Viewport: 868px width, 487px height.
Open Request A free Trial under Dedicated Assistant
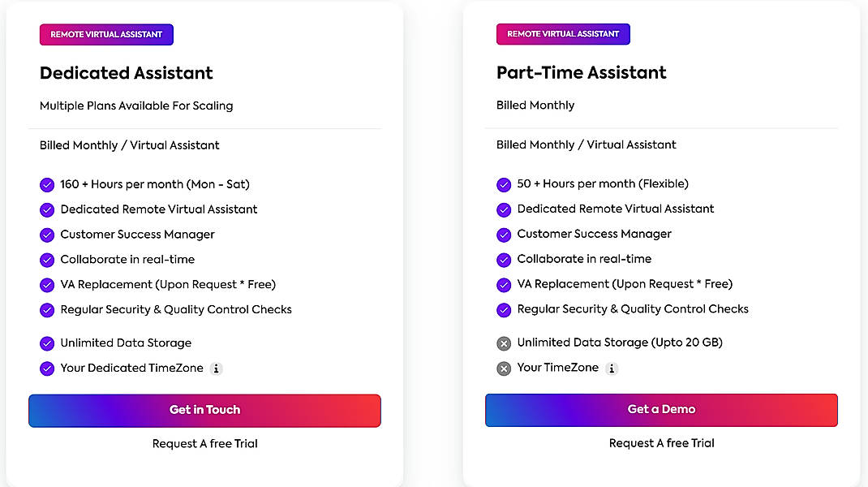click(204, 443)
